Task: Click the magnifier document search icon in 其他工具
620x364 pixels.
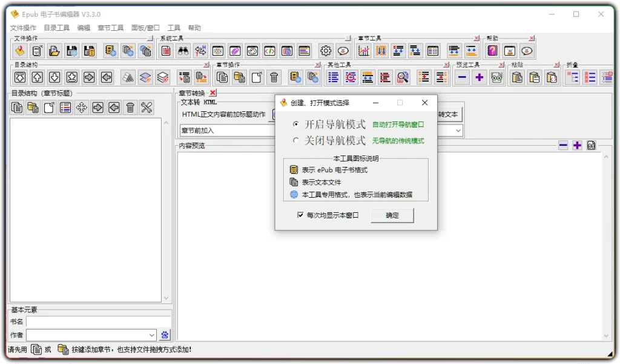Action: point(403,77)
